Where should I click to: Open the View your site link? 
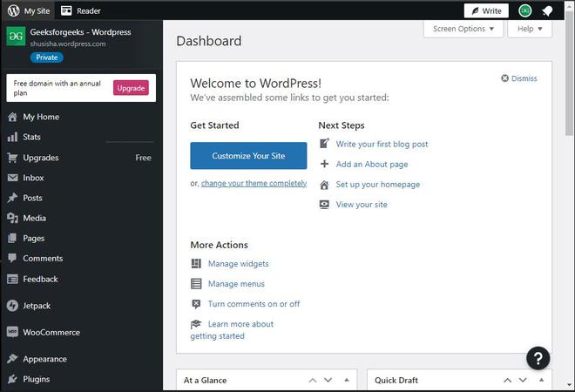[362, 205]
